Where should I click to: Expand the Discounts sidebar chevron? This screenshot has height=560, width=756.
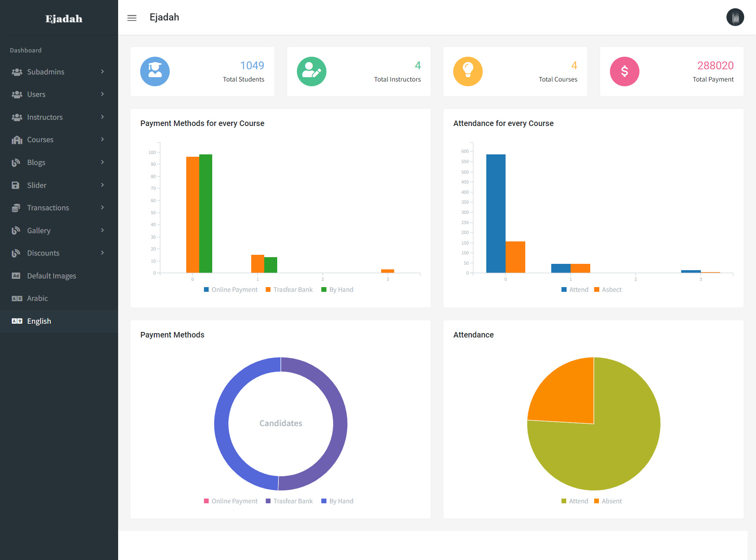tap(102, 253)
